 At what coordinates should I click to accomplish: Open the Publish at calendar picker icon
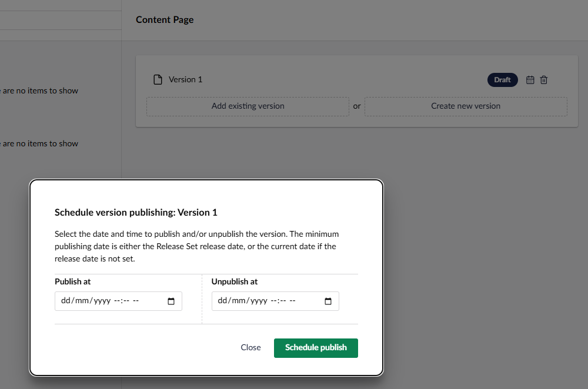[171, 301]
